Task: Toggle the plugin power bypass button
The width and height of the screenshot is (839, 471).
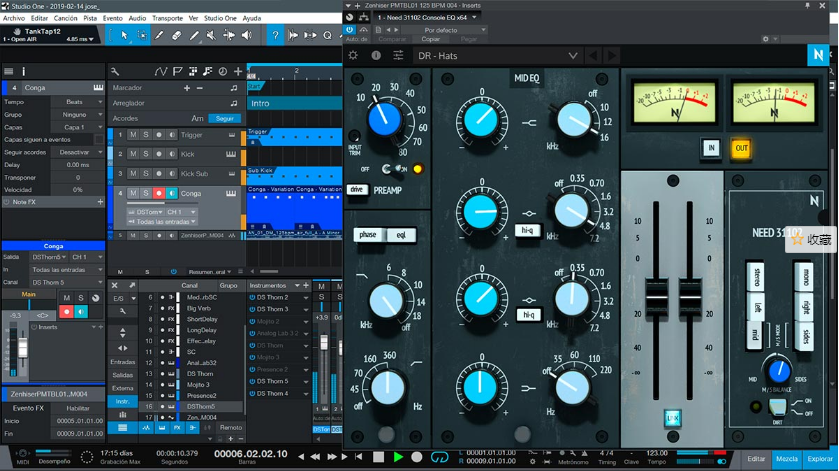Action: 349,30
